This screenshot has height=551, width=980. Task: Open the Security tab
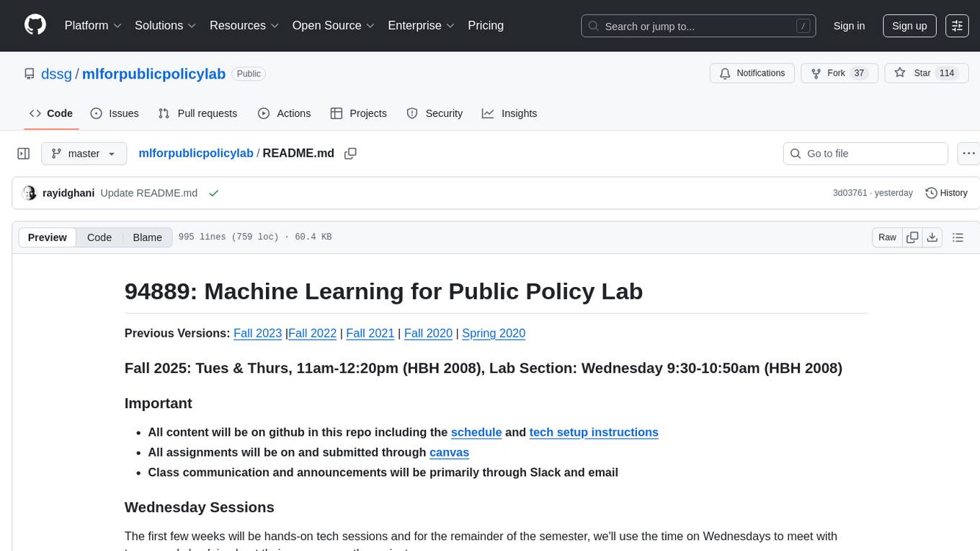tap(435, 113)
